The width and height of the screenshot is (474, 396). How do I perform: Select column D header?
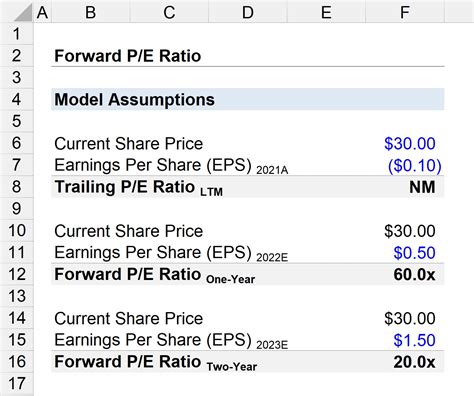(x=248, y=12)
